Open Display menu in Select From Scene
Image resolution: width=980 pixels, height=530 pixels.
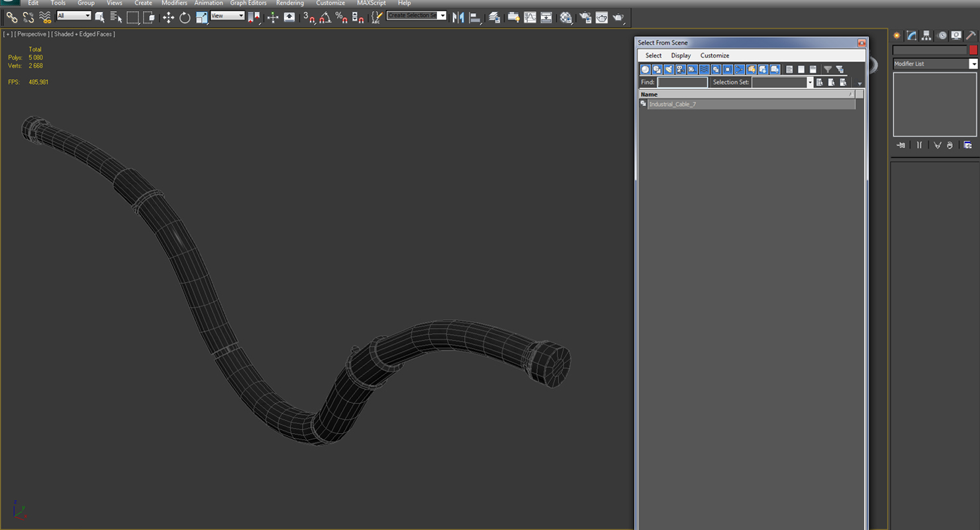[x=681, y=56]
